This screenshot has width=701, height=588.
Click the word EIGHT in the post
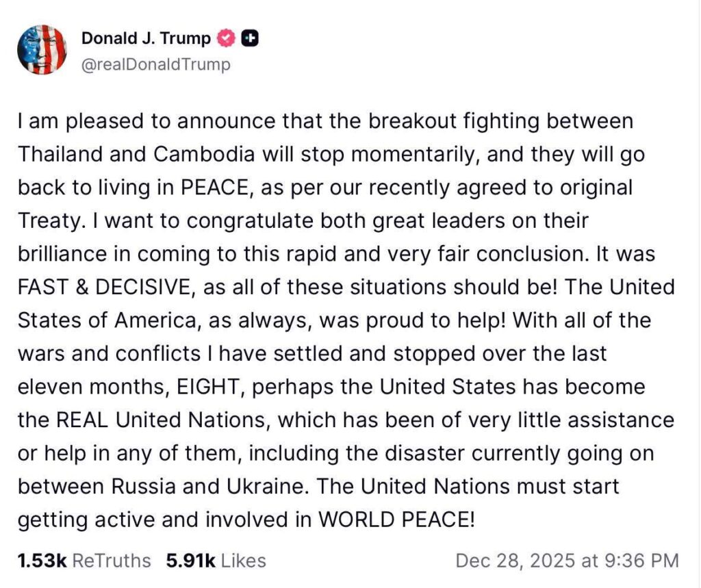pyautogui.click(x=207, y=387)
